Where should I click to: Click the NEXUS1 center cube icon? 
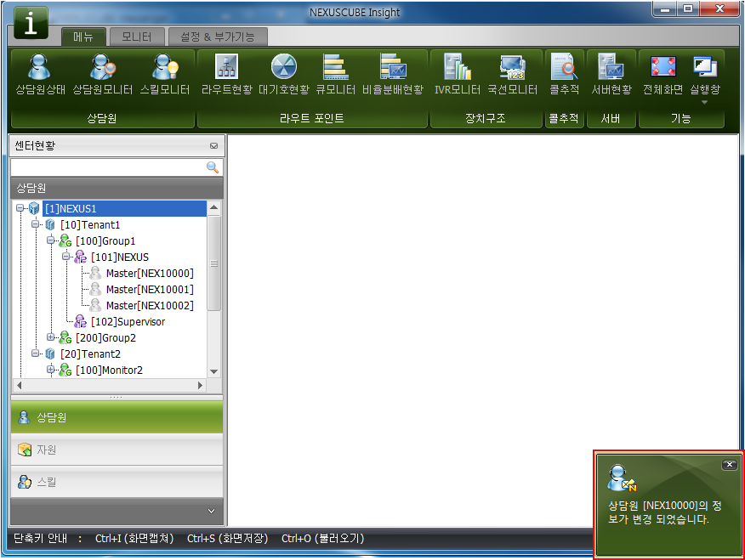click(x=34, y=208)
